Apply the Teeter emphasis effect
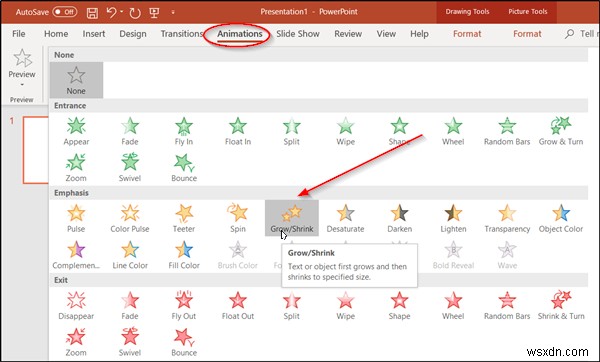 (184, 219)
